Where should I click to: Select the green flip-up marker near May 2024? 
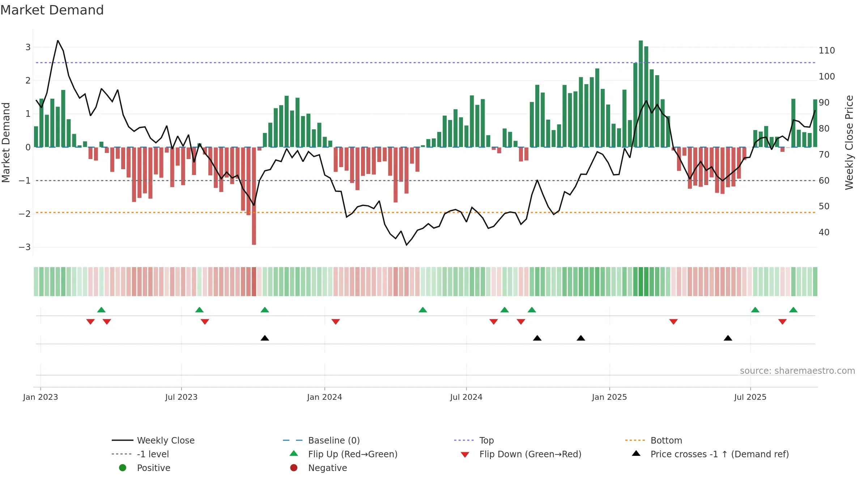pos(423,310)
